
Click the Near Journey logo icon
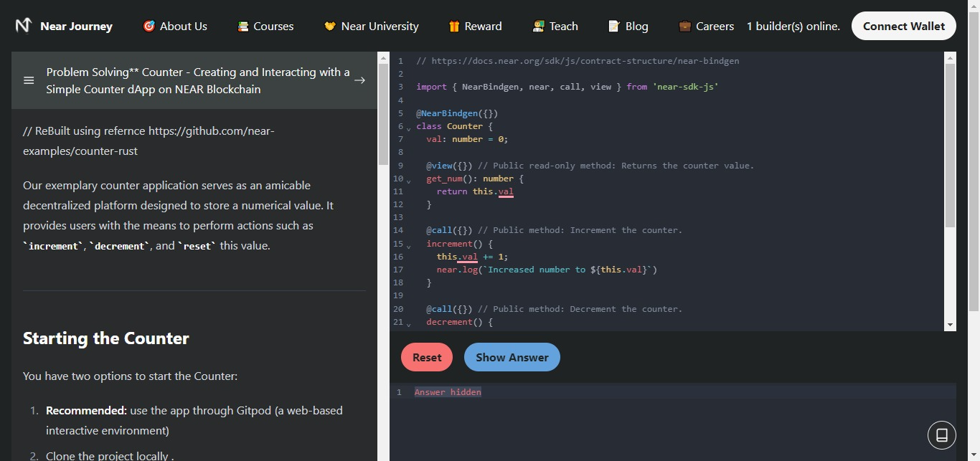coord(24,26)
